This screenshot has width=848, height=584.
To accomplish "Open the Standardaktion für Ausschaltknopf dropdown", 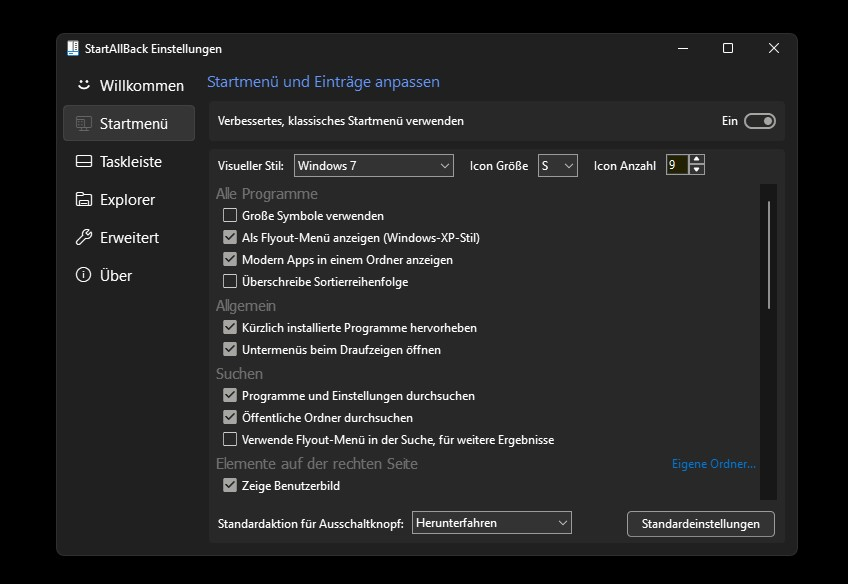I will (492, 522).
